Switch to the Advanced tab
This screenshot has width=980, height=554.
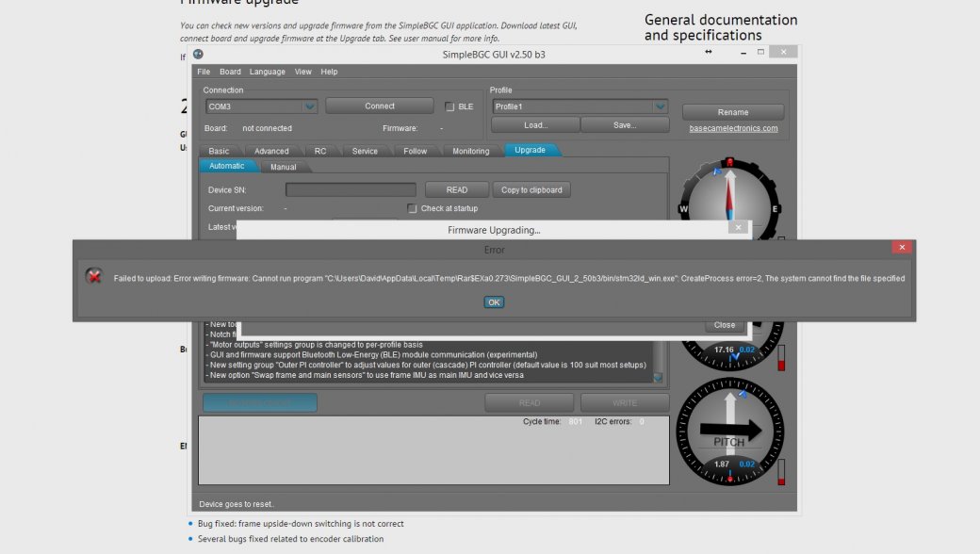point(271,151)
